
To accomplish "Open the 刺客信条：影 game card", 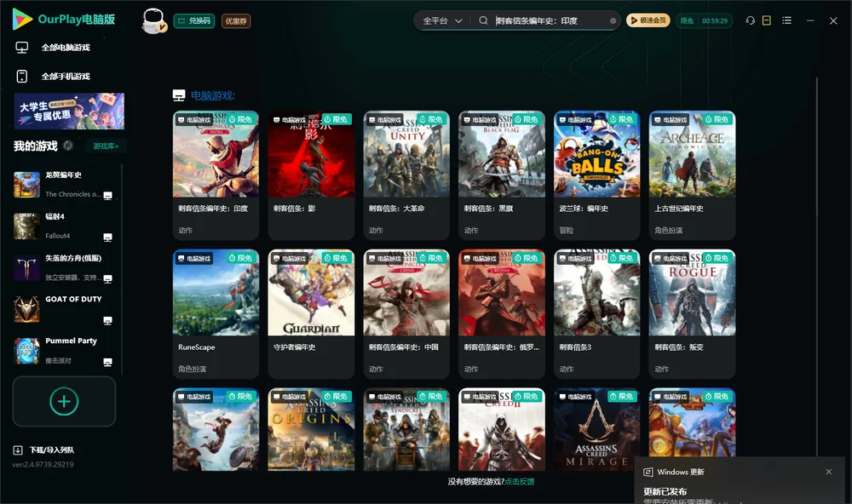I will [x=311, y=175].
